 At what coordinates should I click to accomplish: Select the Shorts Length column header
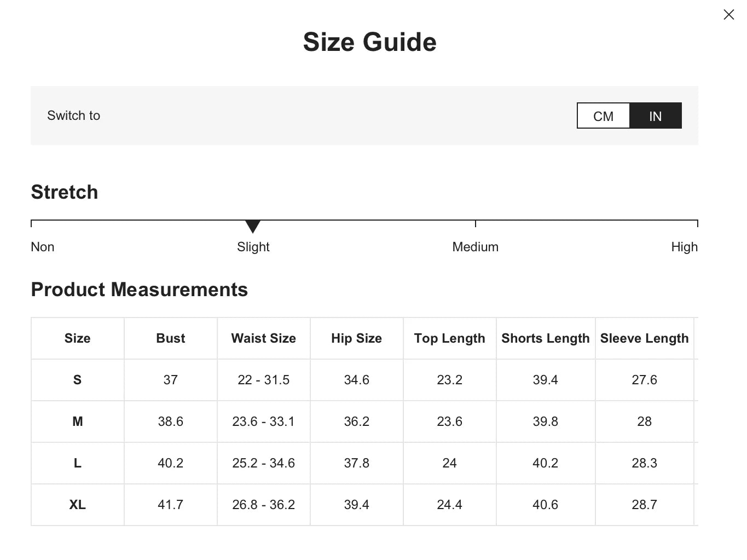point(545,338)
